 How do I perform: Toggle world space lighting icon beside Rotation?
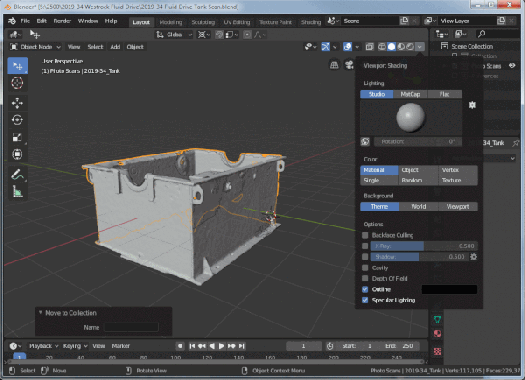(365, 142)
